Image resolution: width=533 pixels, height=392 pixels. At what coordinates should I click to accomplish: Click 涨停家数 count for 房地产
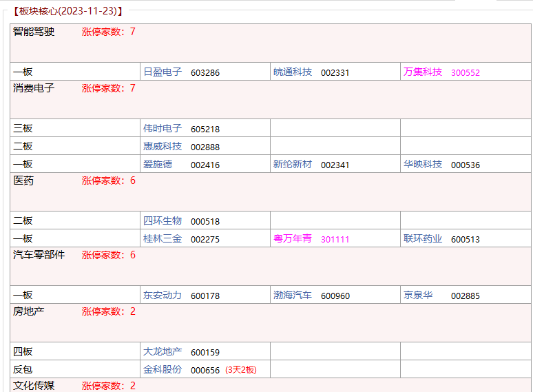[108, 311]
